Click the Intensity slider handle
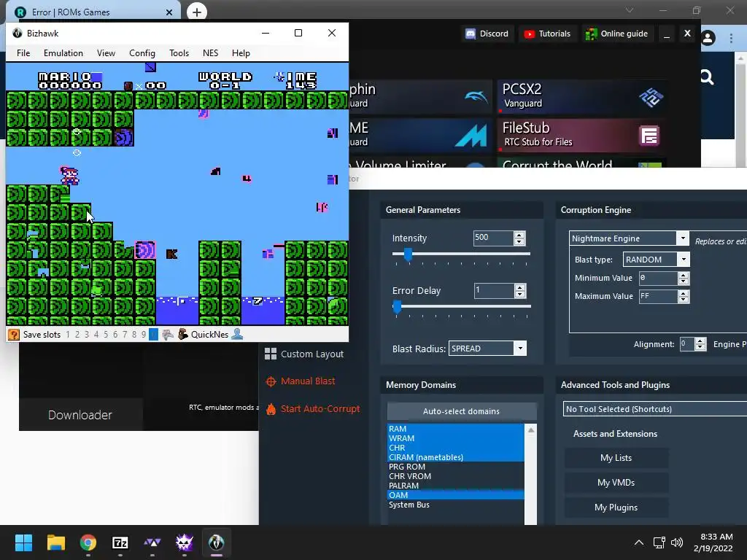This screenshot has width=747, height=560. pyautogui.click(x=408, y=254)
